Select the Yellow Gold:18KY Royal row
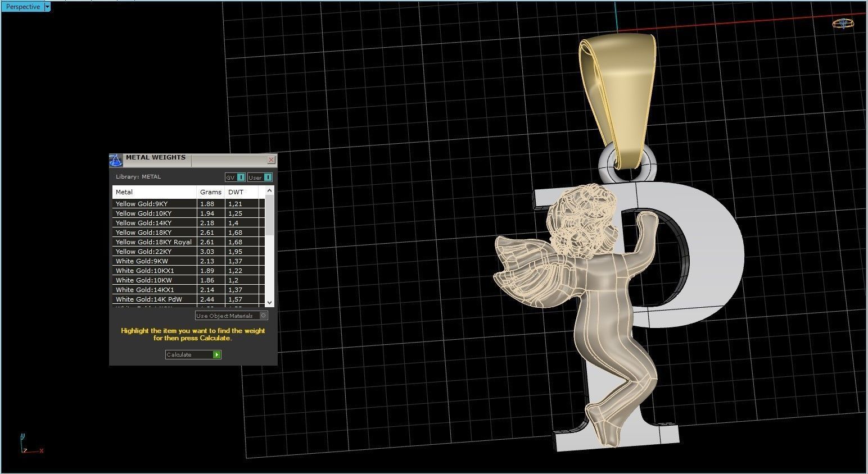The width and height of the screenshot is (868, 474). (152, 241)
